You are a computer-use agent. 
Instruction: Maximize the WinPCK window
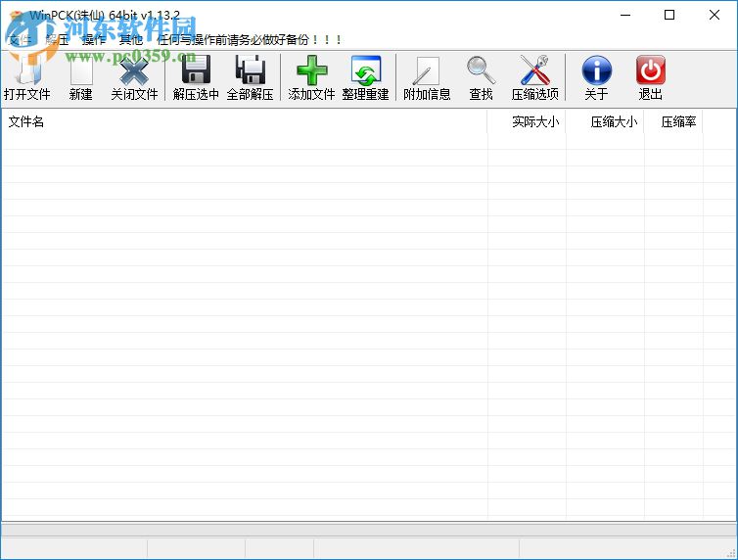click(669, 15)
